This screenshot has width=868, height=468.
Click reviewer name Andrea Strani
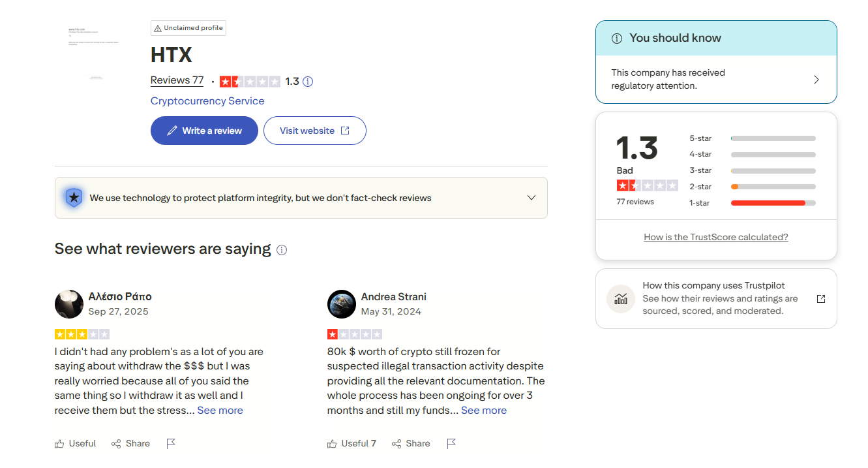(x=394, y=297)
